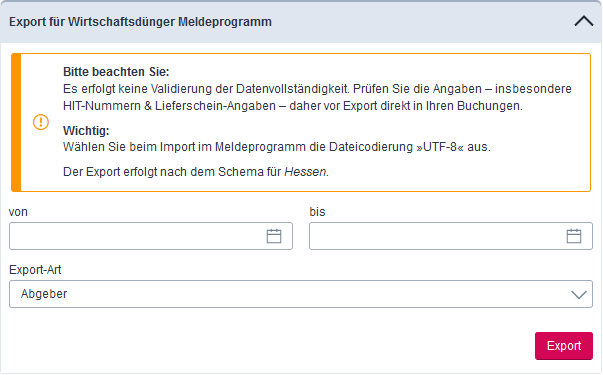The image size is (603, 375).
Task: Click the 'Bitte beachten Sie:' heading
Action: (116, 72)
